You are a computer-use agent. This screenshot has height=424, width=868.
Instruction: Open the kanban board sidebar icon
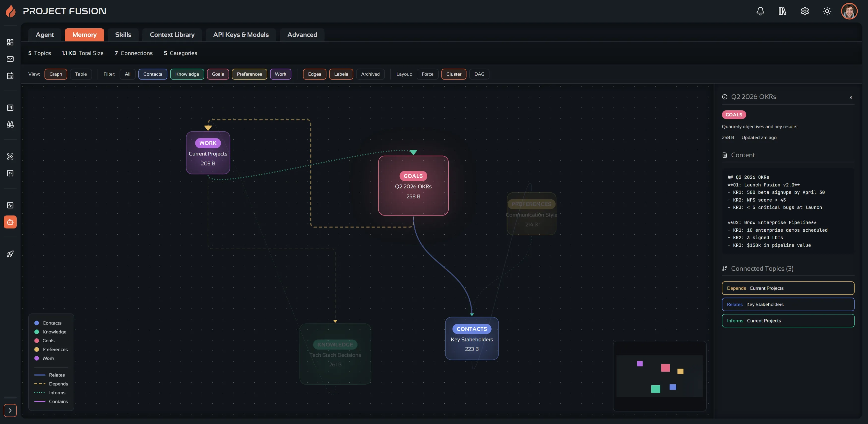[10, 107]
